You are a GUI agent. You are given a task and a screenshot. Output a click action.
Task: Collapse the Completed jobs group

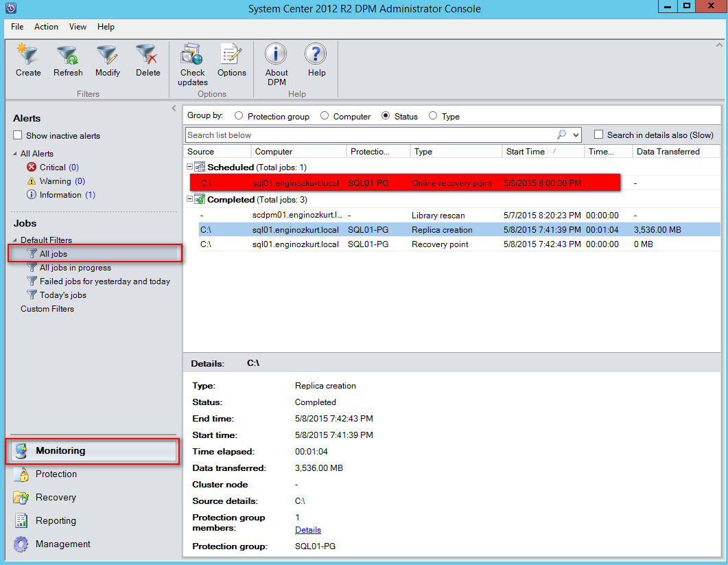point(189,199)
